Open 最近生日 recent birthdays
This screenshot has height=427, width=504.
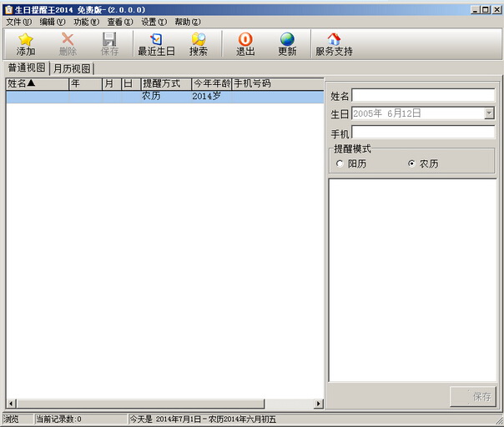pos(156,44)
